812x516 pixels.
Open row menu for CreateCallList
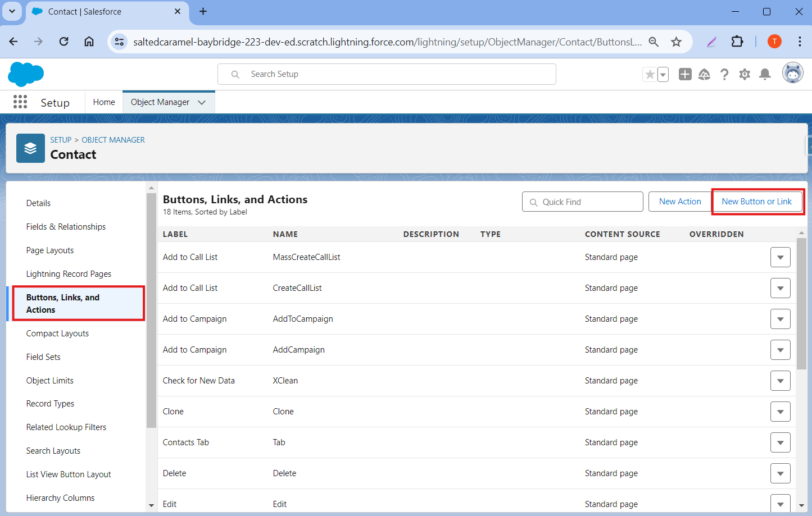(x=780, y=288)
